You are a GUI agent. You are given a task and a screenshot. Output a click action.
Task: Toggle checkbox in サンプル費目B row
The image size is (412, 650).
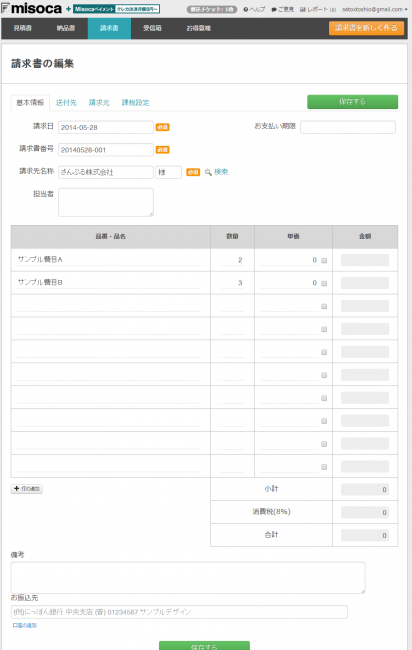coord(324,283)
